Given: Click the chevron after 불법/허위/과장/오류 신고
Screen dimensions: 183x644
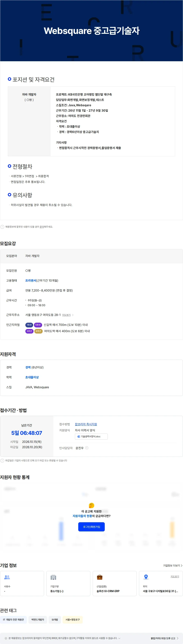Looking at the screenshot, I should (177, 638).
